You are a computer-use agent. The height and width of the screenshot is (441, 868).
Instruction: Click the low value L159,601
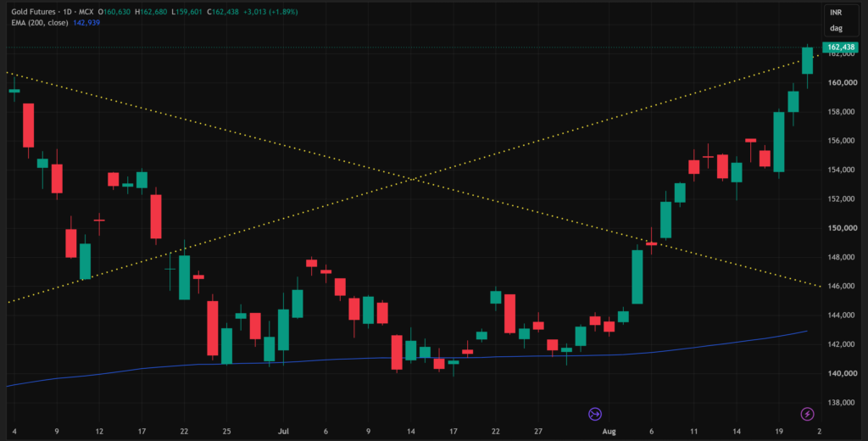coord(189,12)
